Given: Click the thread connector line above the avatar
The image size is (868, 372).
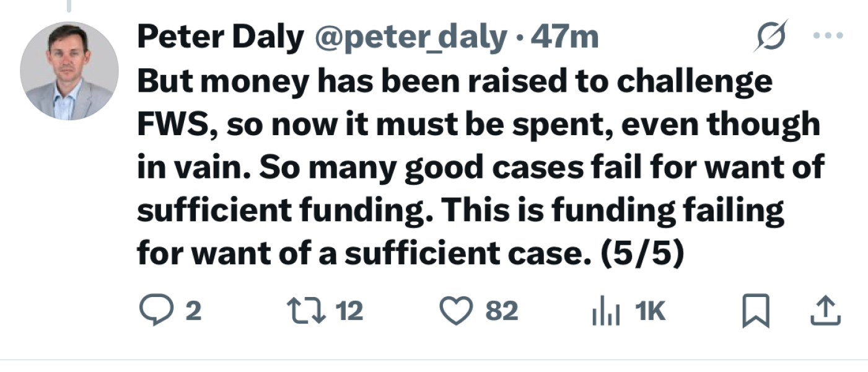Looking at the screenshot, I should [69, 6].
